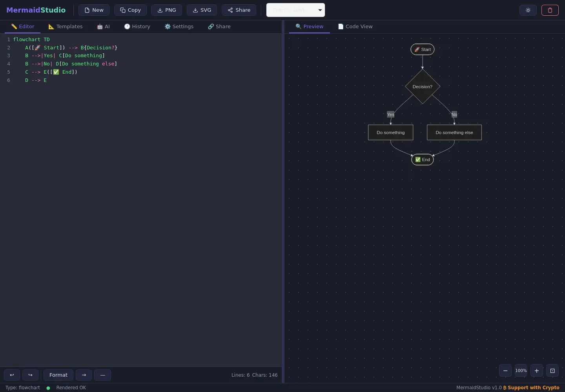Toggle light mode with sun icon

[x=528, y=10]
